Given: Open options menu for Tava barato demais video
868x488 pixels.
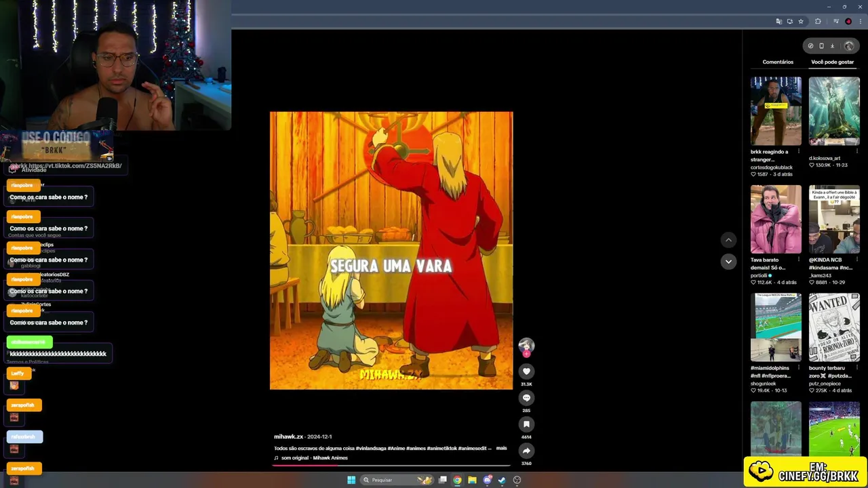Looking at the screenshot, I should coord(798,260).
